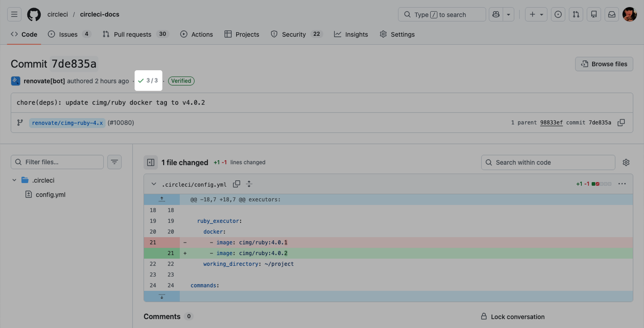Expand lines above the diff hunk
Screen dimensions: 644x328
point(161,199)
